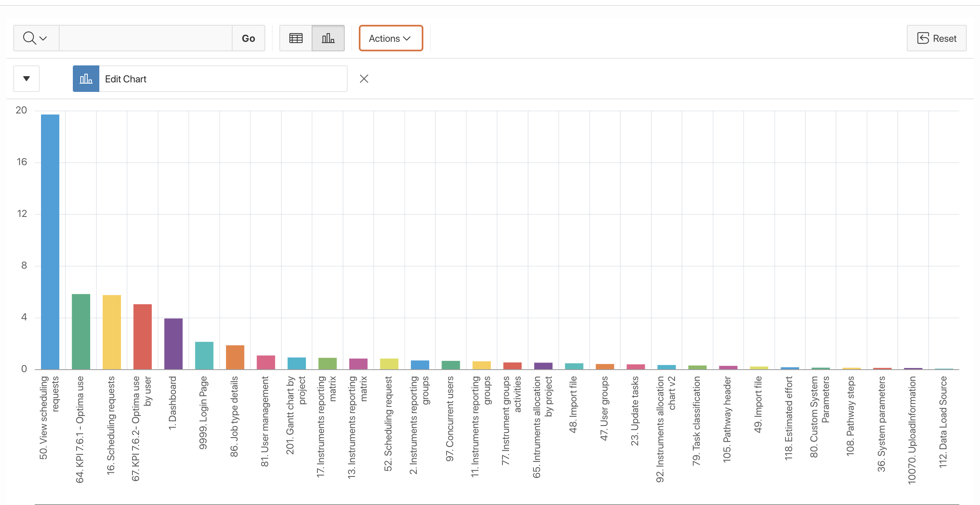Click the '80. Custom System Parameters' label
This screenshot has width=980, height=505.
pos(820,417)
